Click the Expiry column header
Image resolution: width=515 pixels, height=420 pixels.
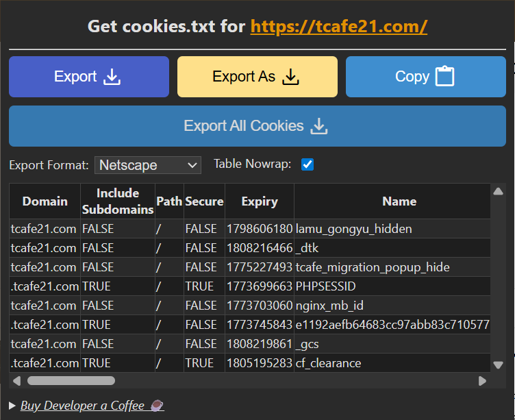(x=260, y=201)
